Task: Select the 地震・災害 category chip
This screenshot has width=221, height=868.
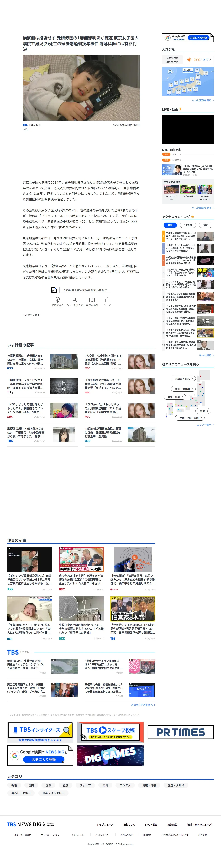Action: [149, 785]
